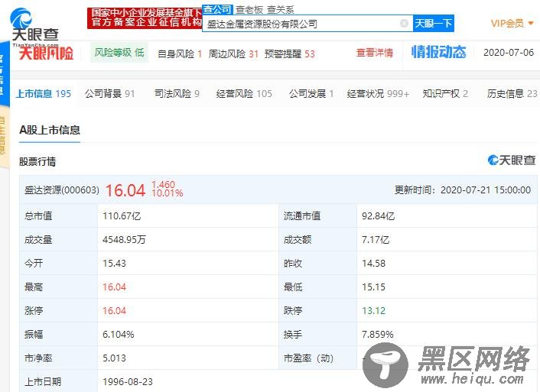540x392 pixels.
Task: Switch to 公司发展 1 tab
Action: pos(311,94)
